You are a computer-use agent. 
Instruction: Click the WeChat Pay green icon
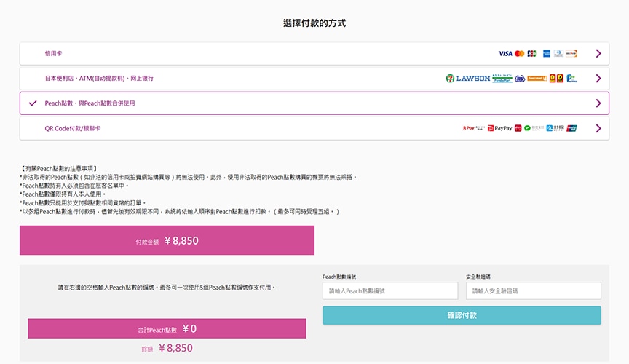pyautogui.click(x=527, y=128)
